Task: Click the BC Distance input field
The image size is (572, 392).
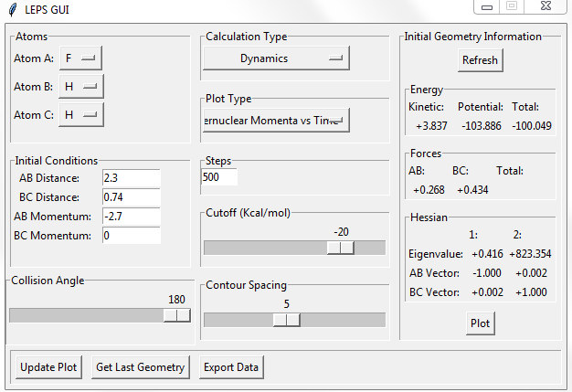Action: (132, 197)
